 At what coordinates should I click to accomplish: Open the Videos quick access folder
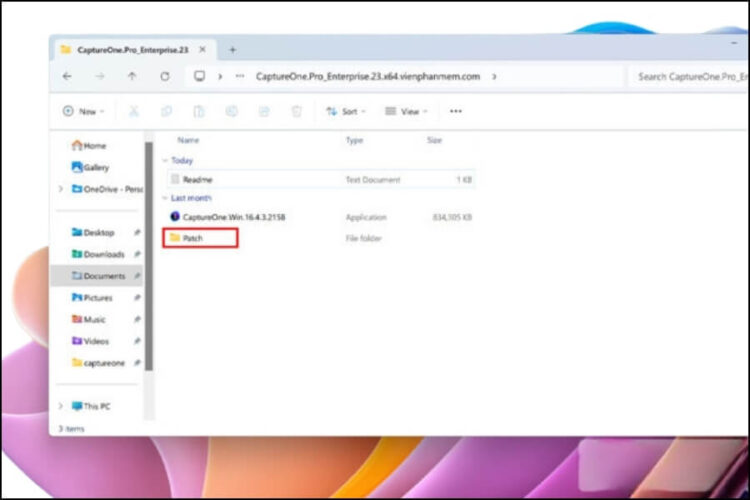(90, 341)
